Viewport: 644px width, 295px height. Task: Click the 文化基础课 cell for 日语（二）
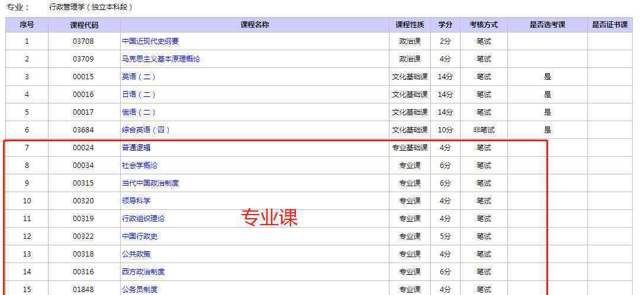click(410, 95)
